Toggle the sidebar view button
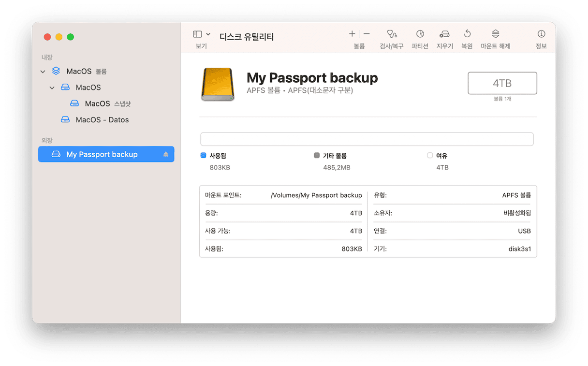 (x=197, y=34)
